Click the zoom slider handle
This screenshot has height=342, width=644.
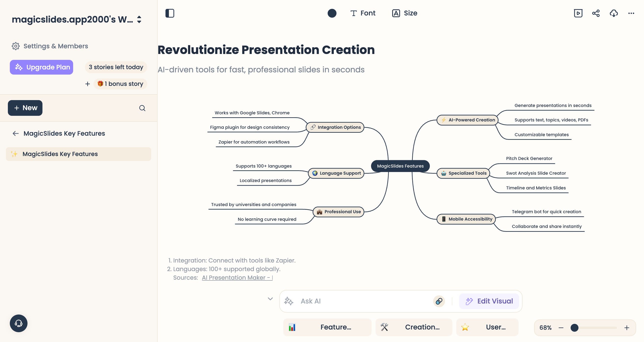pyautogui.click(x=574, y=327)
